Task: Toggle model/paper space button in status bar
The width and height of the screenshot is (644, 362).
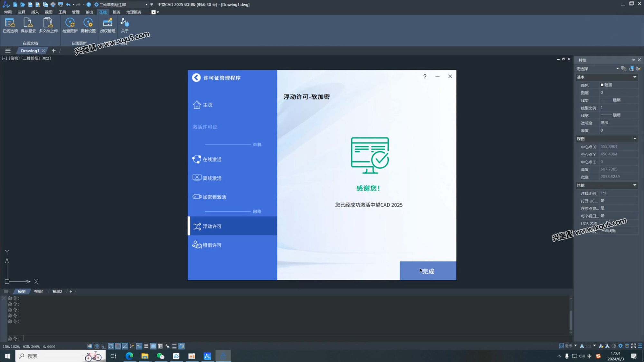Action: [153, 346]
